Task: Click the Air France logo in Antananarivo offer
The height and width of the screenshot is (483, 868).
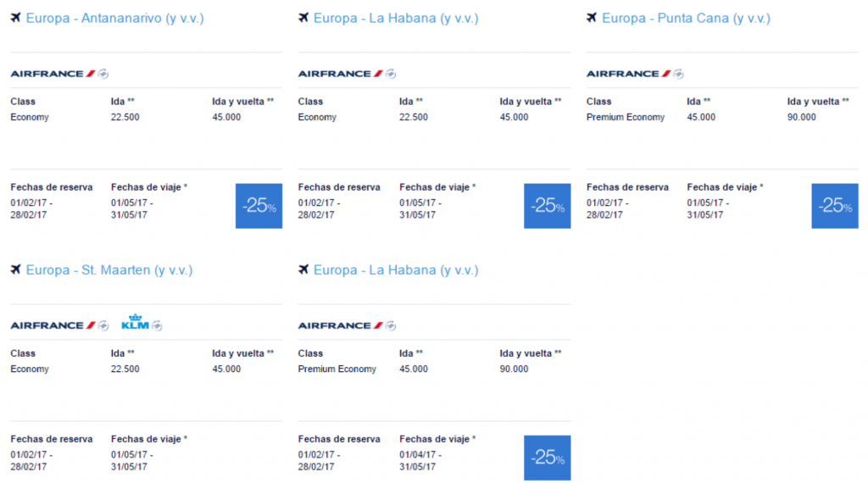Action: point(53,74)
